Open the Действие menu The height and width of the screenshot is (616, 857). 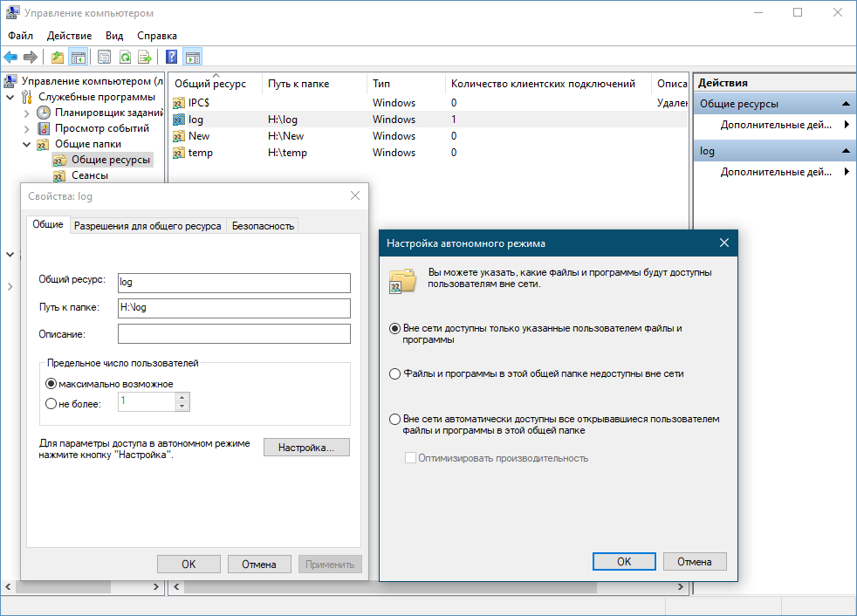tap(69, 36)
